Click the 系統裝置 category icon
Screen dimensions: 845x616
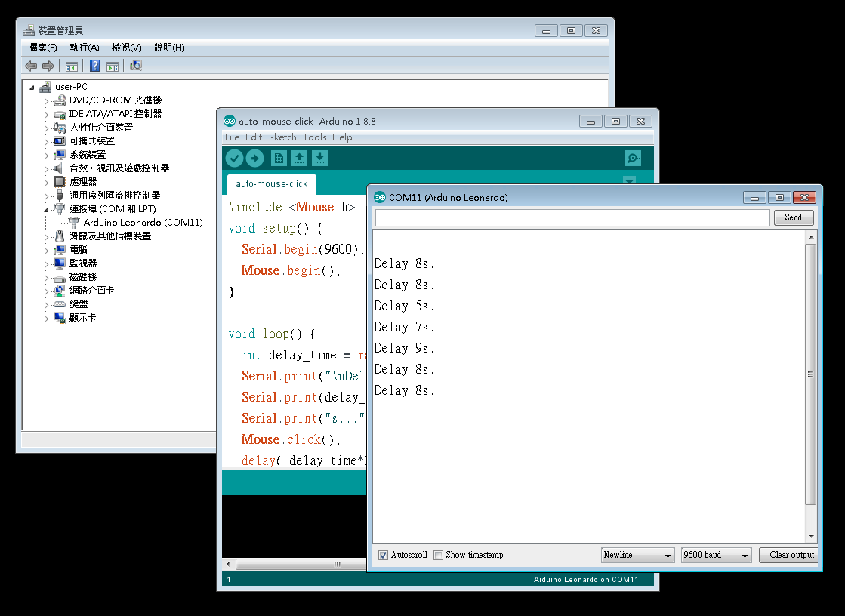click(60, 155)
